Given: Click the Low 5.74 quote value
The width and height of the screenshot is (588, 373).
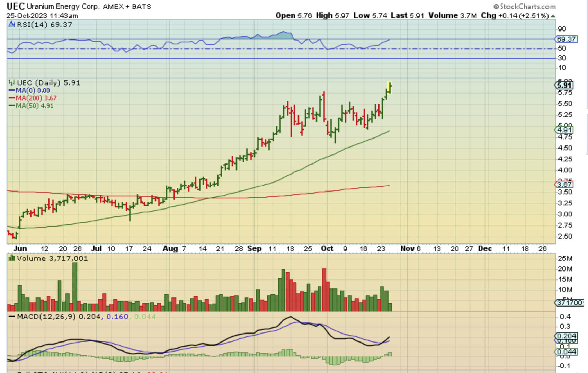Looking at the screenshot, I should point(370,16).
